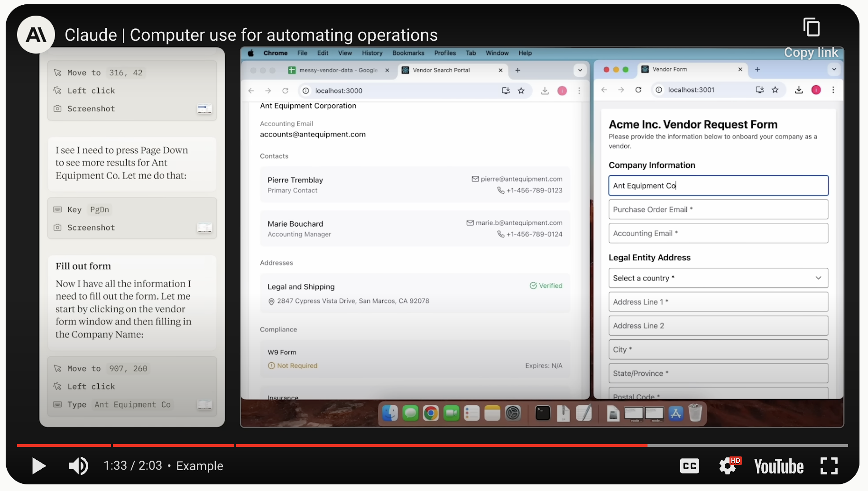
Task: Expand tab search in the localhost:3000 window
Action: tap(580, 70)
